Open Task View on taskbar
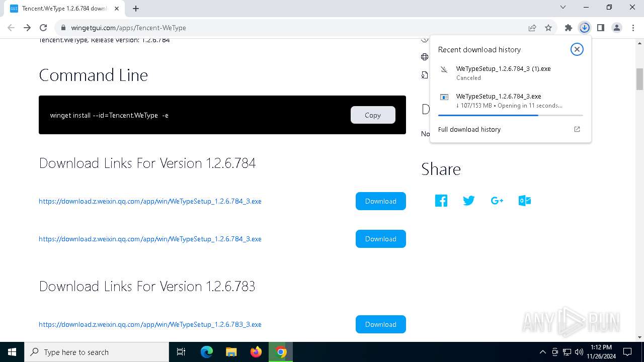Screen dimensions: 644x362 pos(181,352)
